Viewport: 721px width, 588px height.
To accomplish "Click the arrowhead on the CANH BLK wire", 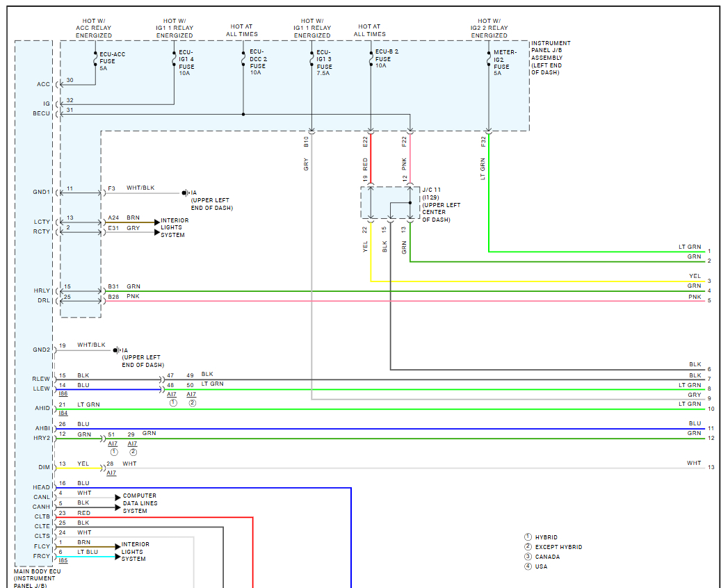I will tap(118, 507).
